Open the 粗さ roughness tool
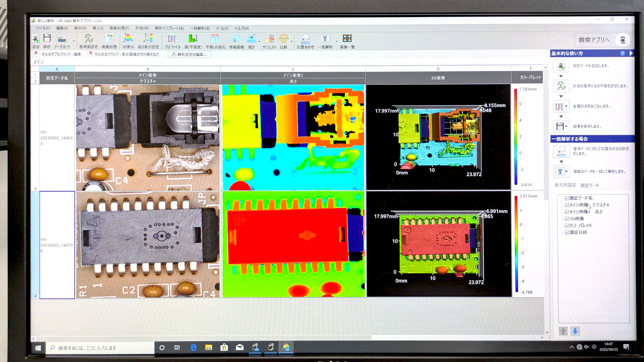Image resolution: width=644 pixels, height=362 pixels. [x=251, y=39]
